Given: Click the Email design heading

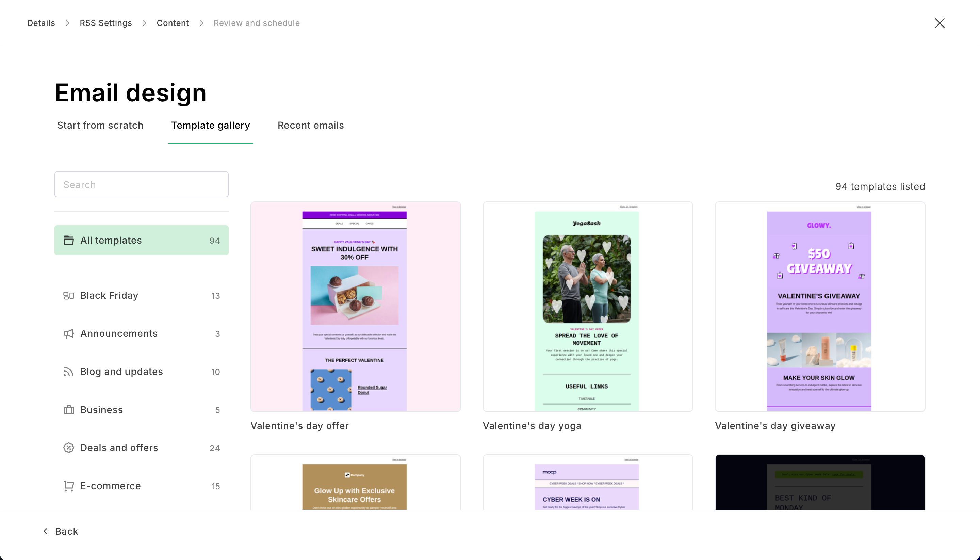Looking at the screenshot, I should (130, 93).
